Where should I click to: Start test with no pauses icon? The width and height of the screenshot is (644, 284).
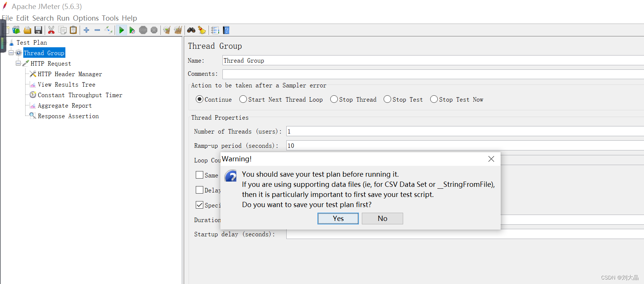coord(132,30)
